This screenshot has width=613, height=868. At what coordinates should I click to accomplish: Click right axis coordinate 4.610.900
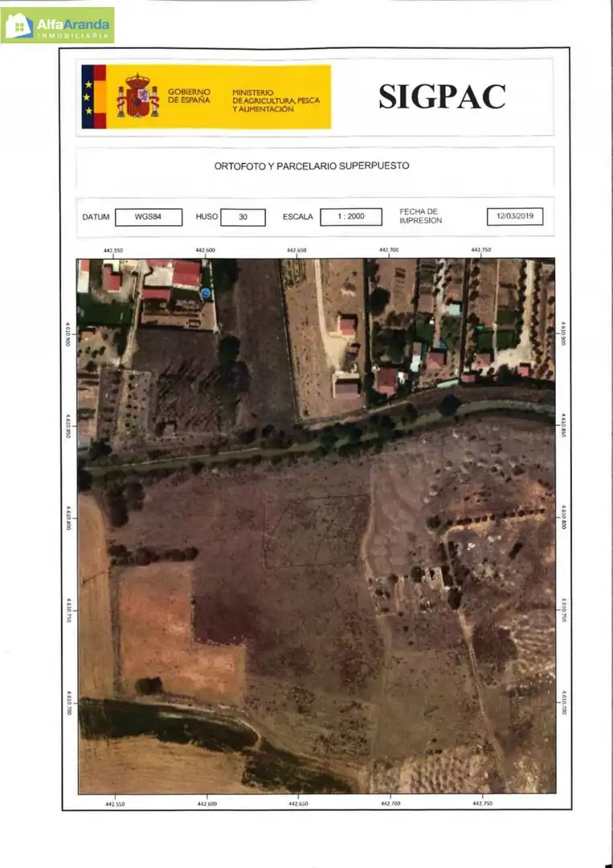coord(562,334)
